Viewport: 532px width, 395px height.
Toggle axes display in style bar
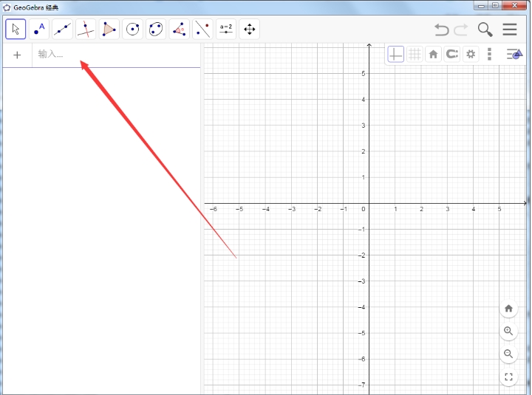395,54
